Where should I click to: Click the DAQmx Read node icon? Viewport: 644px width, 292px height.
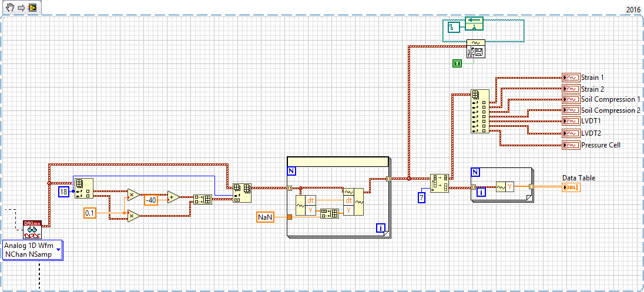pos(32,230)
